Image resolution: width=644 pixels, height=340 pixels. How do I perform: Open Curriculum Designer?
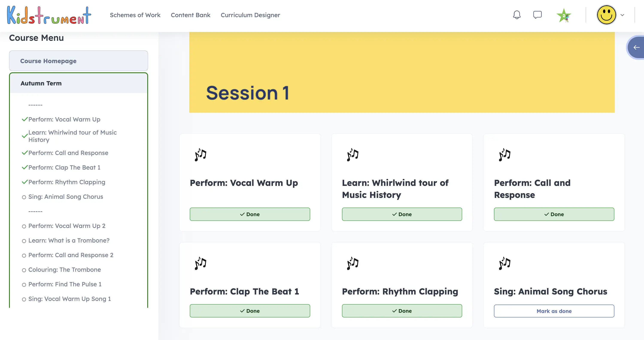click(x=250, y=15)
